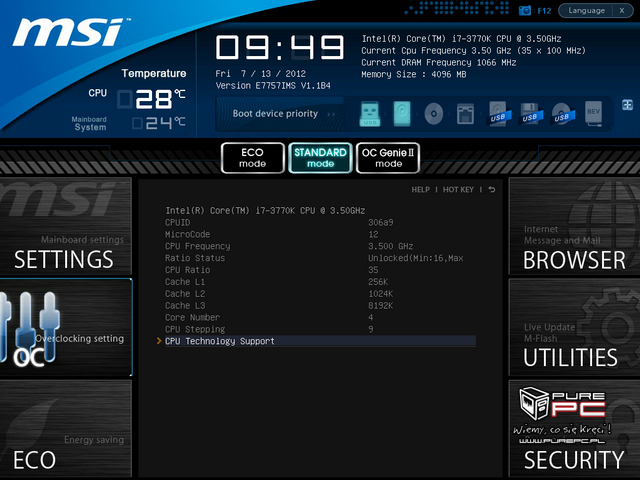Select the network boot device icon
Screen dimensions: 640x480
465,114
